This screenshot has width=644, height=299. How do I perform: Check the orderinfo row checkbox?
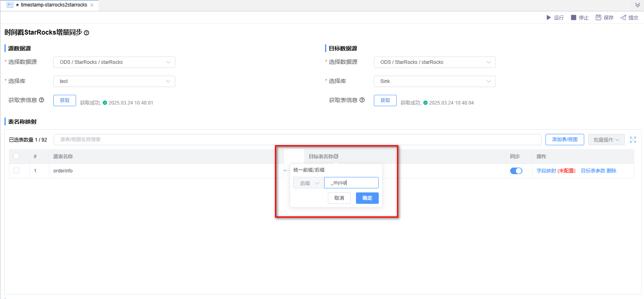[16, 170]
